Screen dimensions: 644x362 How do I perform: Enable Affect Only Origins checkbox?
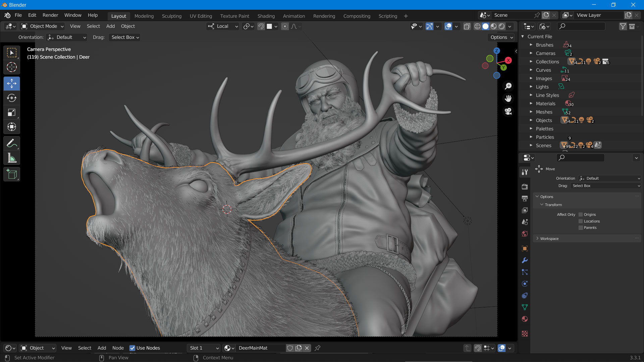pyautogui.click(x=581, y=215)
